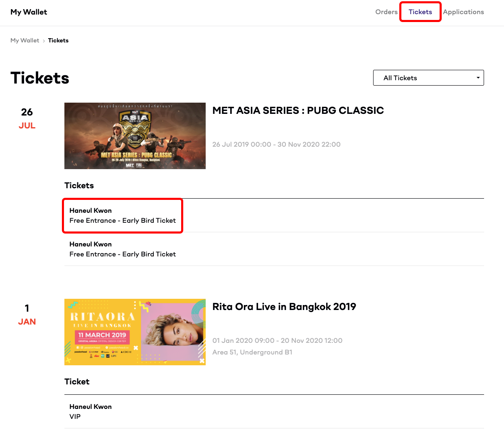Click the breadcrumb chevron separator icon
The width and height of the screenshot is (504, 438).
coord(44,40)
